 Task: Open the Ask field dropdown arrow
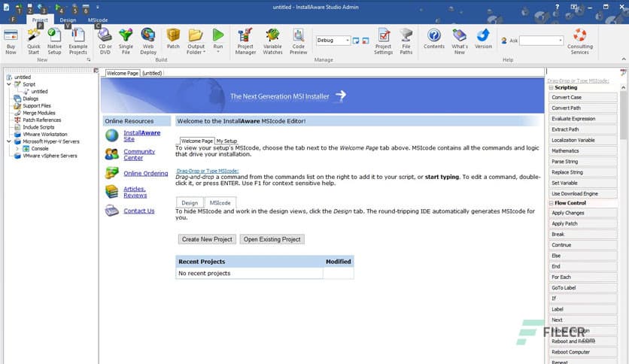pyautogui.click(x=560, y=41)
